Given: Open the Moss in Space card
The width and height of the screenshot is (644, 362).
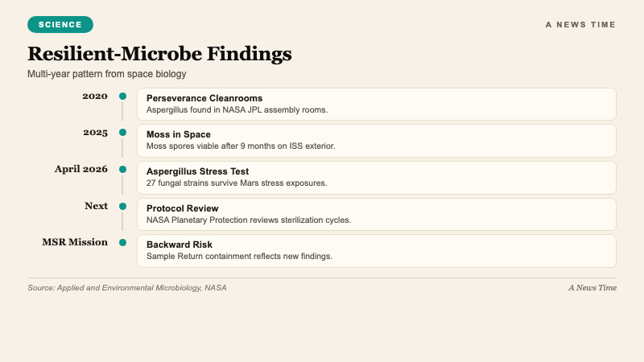Looking at the screenshot, I should click(376, 140).
